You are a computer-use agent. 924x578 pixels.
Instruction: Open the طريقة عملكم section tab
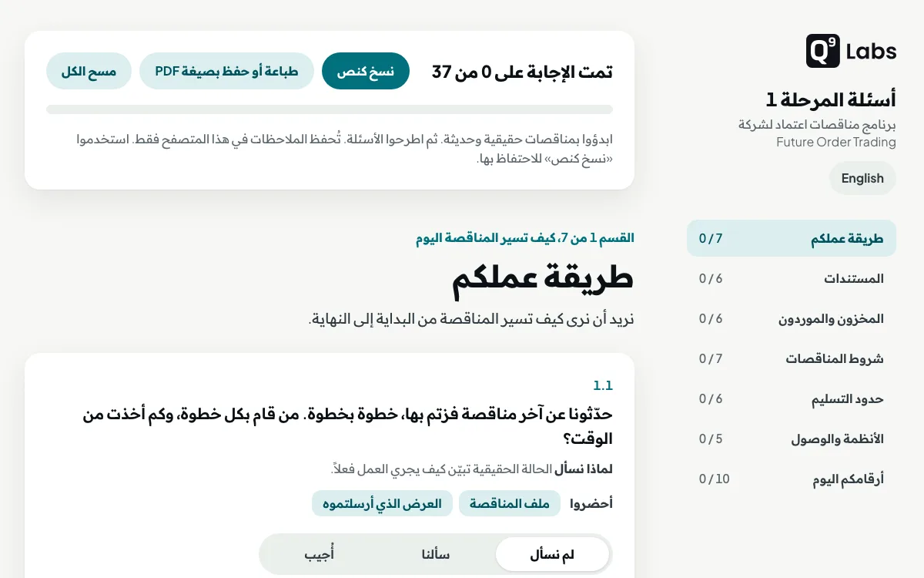(x=792, y=238)
